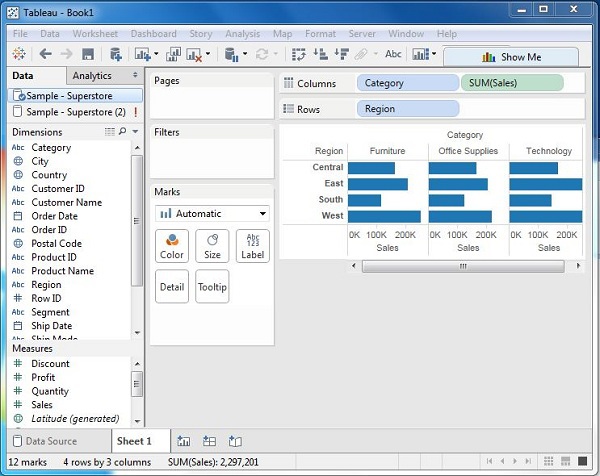Click the Tooltip button in Marks
600x476 pixels.
pos(212,287)
